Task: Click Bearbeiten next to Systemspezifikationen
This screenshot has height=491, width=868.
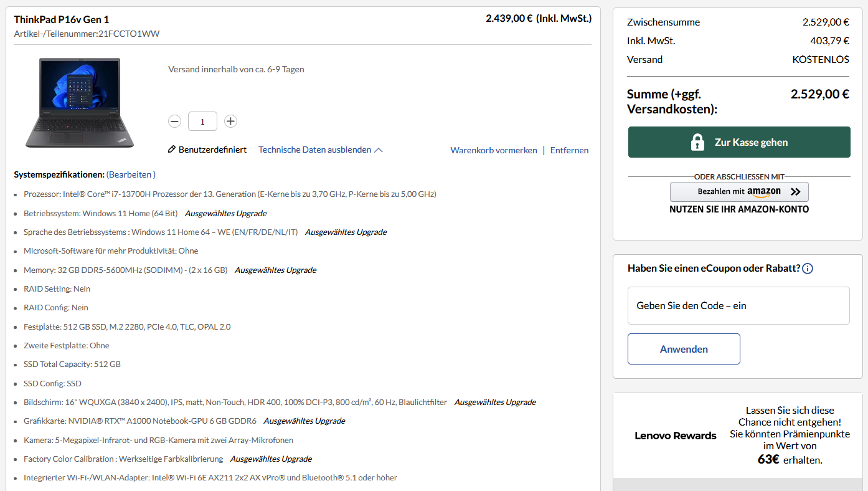Action: point(131,174)
